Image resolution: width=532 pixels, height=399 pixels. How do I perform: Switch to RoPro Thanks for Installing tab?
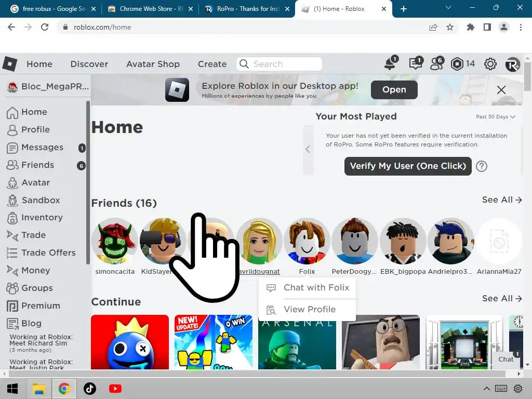click(x=247, y=9)
